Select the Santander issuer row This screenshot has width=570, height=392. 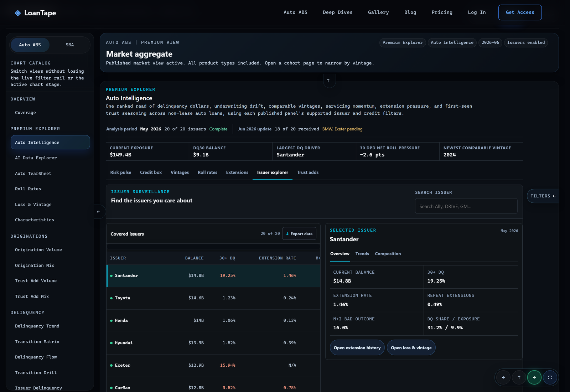click(213, 276)
